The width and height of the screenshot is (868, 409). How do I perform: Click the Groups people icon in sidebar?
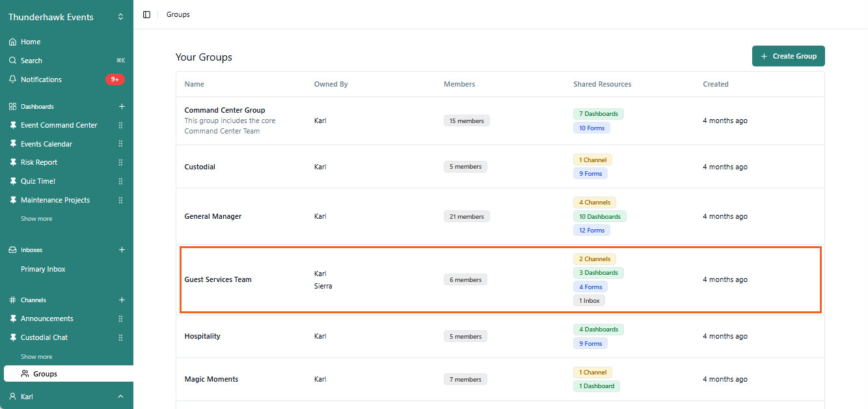pyautogui.click(x=25, y=374)
